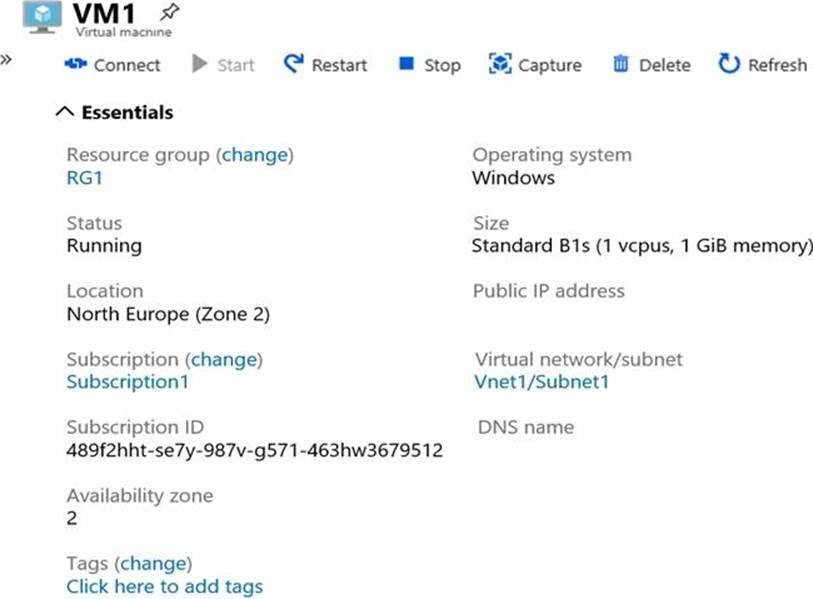Click the Start play icon
813x599 pixels.
point(200,65)
